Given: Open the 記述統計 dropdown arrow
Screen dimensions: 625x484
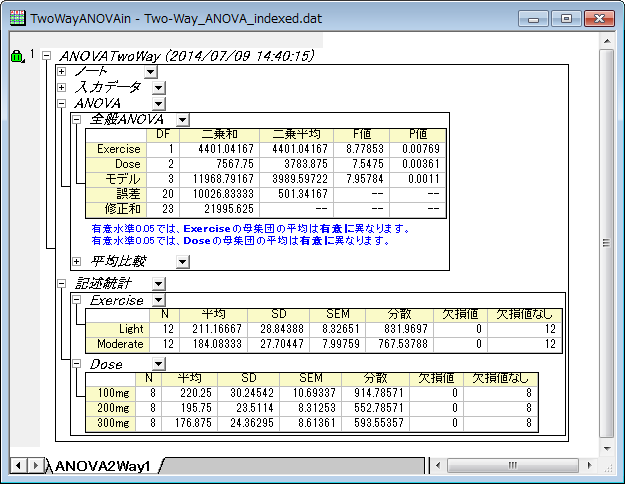Looking at the screenshot, I should [x=159, y=284].
